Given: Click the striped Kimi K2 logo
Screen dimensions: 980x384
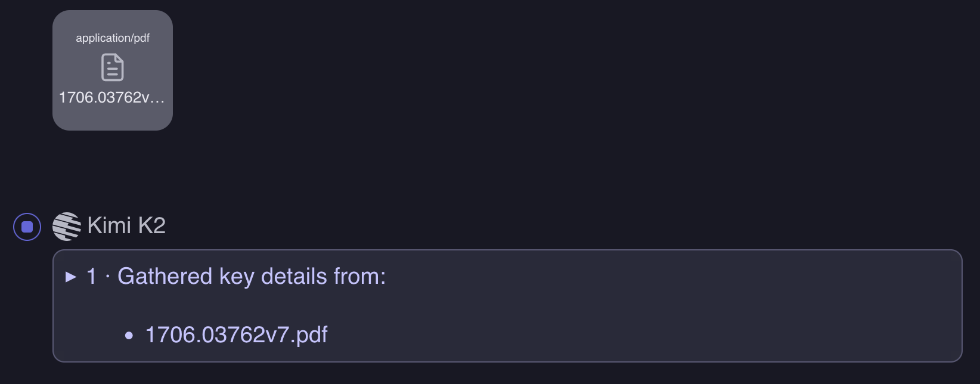Looking at the screenshot, I should pyautogui.click(x=67, y=227).
